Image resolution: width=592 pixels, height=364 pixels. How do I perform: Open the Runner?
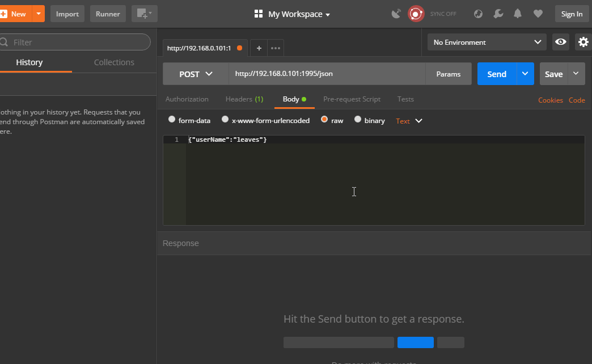tap(108, 14)
